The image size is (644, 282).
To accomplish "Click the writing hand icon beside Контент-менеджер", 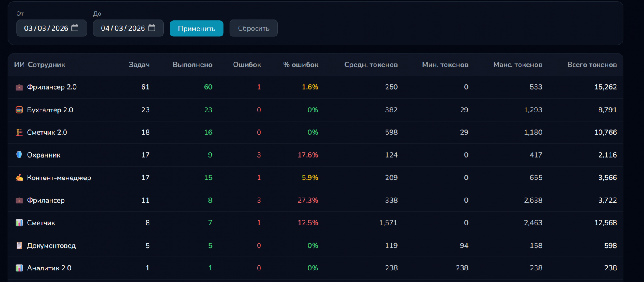I will 19,178.
